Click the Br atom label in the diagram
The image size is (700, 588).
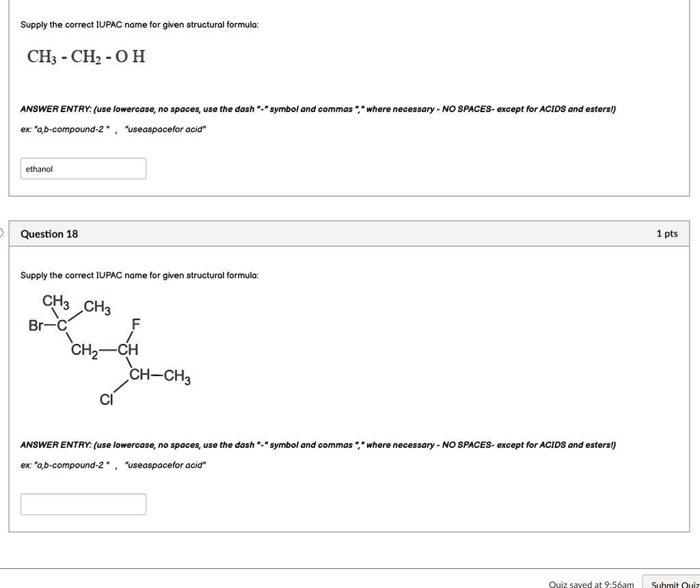point(35,325)
